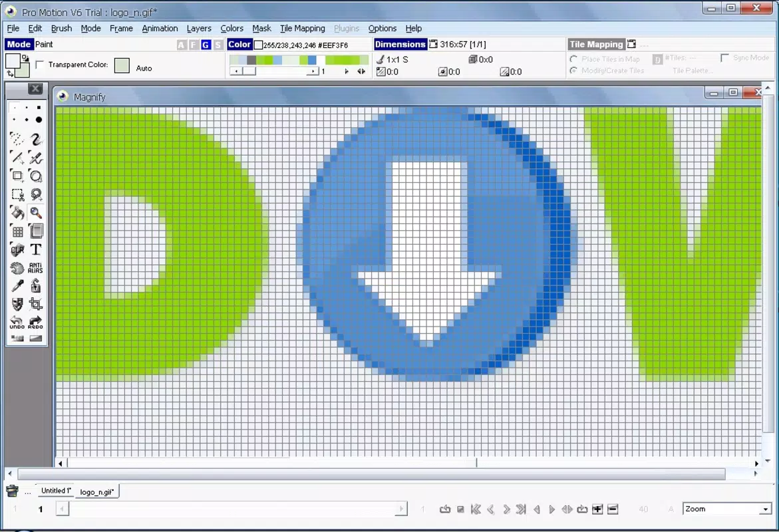779x532 pixels.
Task: Open the Animation menu
Action: click(160, 29)
